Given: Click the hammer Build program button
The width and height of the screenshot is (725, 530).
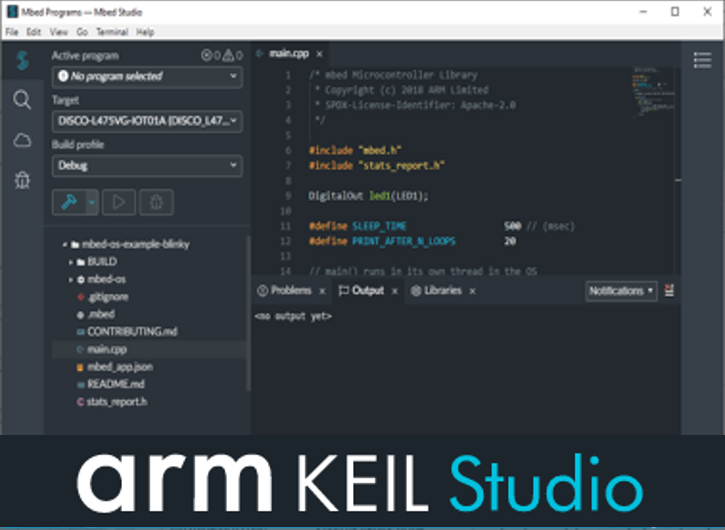Looking at the screenshot, I should 69,202.
